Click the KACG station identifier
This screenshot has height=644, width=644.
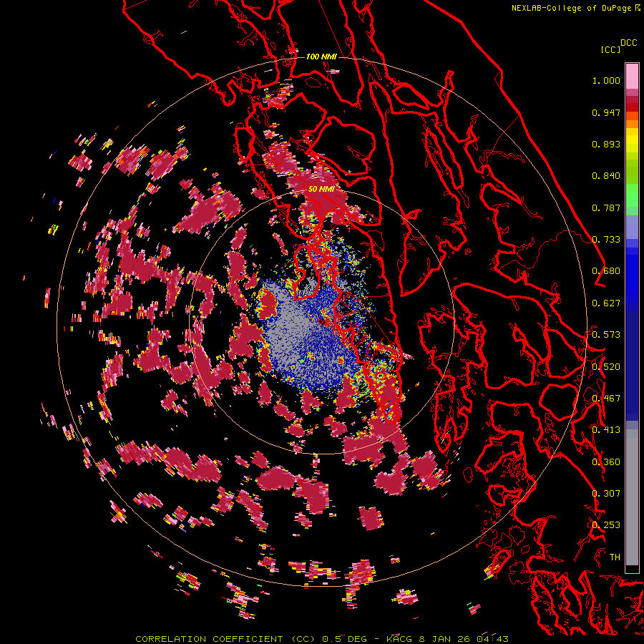pyautogui.click(x=399, y=639)
